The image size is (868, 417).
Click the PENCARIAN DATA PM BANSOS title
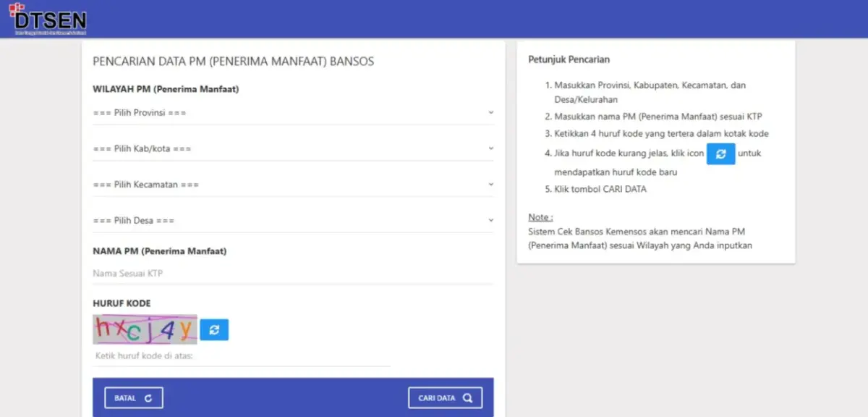point(232,62)
